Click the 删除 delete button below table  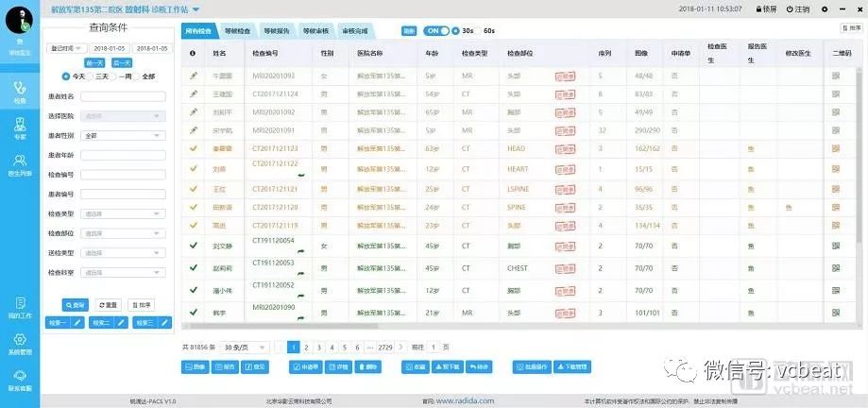[x=368, y=367]
